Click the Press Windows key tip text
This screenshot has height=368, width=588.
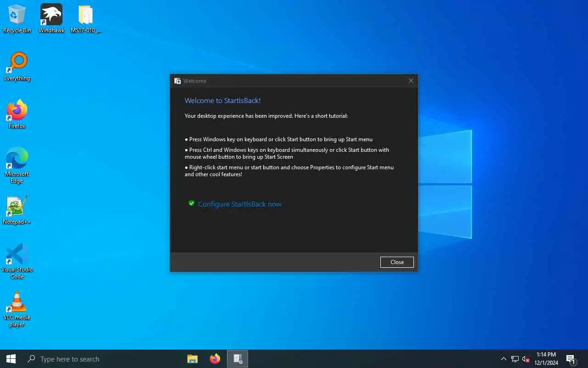(279, 139)
